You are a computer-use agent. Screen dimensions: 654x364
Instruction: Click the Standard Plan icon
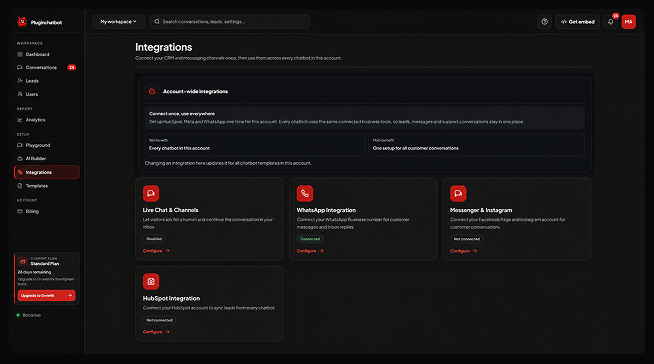[x=23, y=261]
